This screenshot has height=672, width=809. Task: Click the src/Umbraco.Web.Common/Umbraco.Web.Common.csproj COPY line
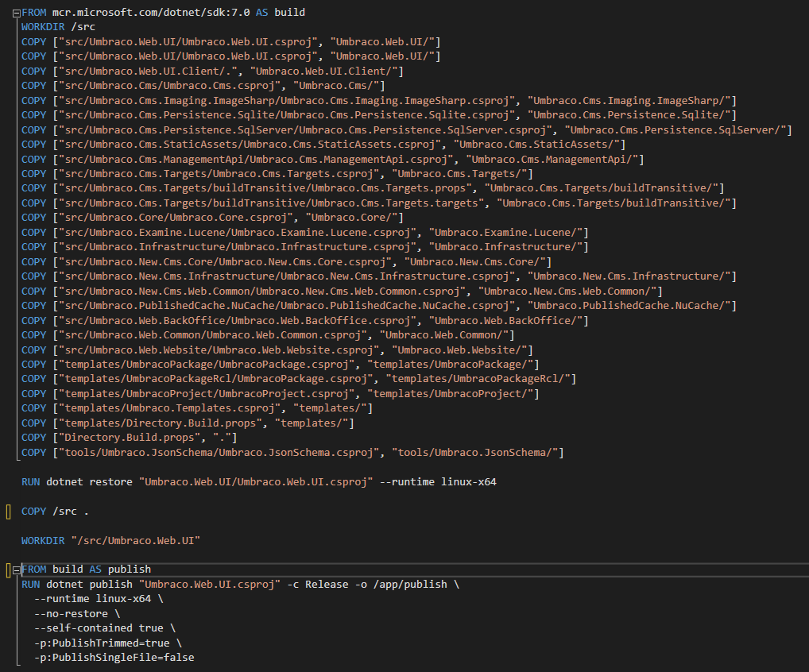click(269, 335)
